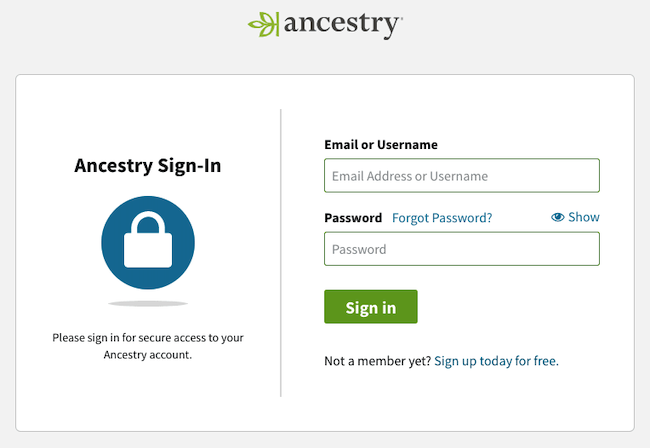This screenshot has width=650, height=448.
Task: Click the vertical divider between panels
Action: pos(281,253)
